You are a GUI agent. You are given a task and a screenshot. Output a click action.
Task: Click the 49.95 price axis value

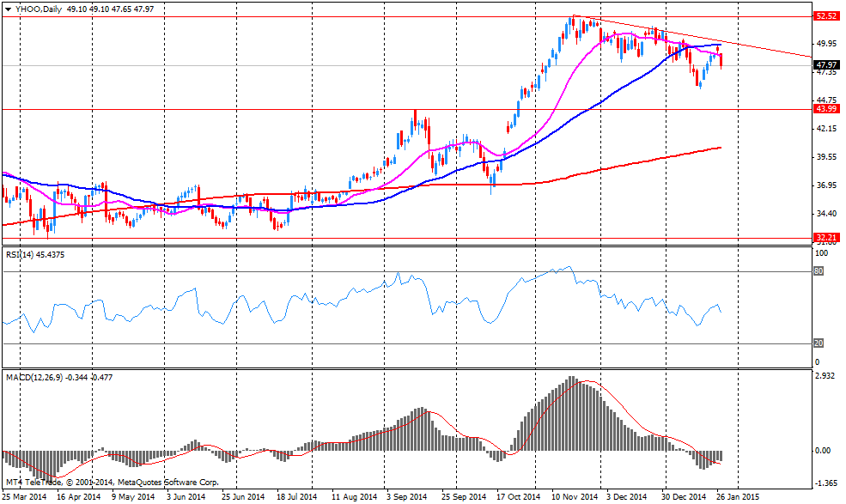[x=826, y=44]
